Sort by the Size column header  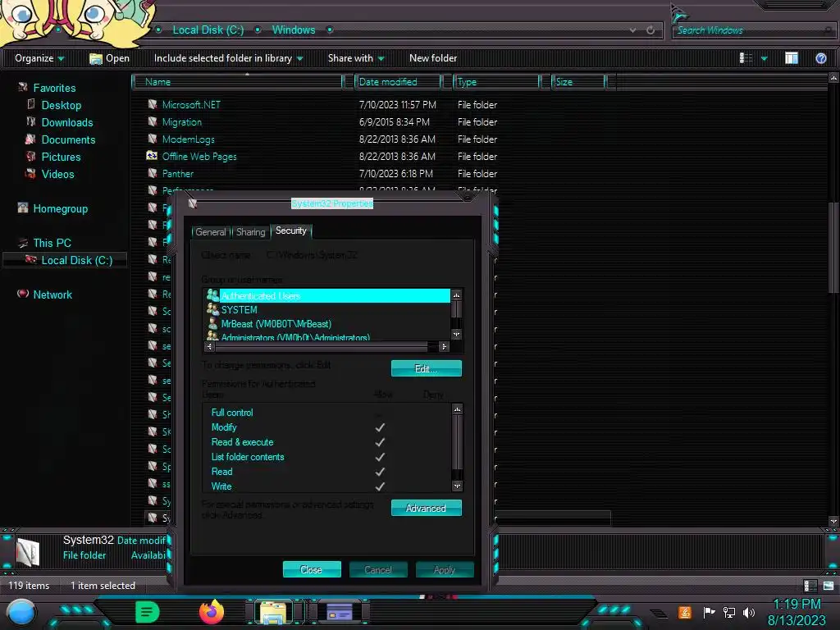click(x=580, y=82)
